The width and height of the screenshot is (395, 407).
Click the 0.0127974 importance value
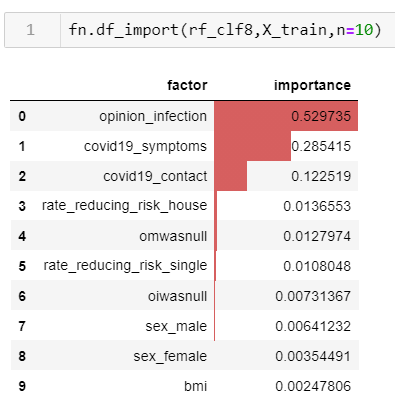pos(317,236)
